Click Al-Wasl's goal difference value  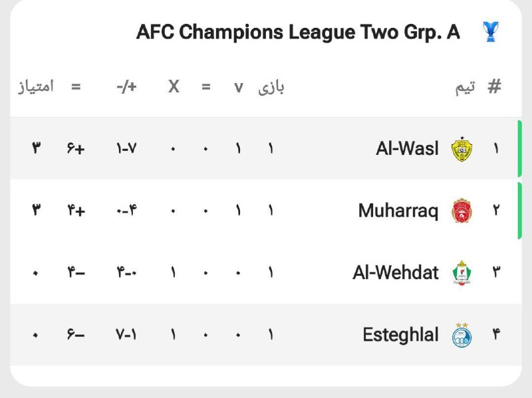pos(76,149)
